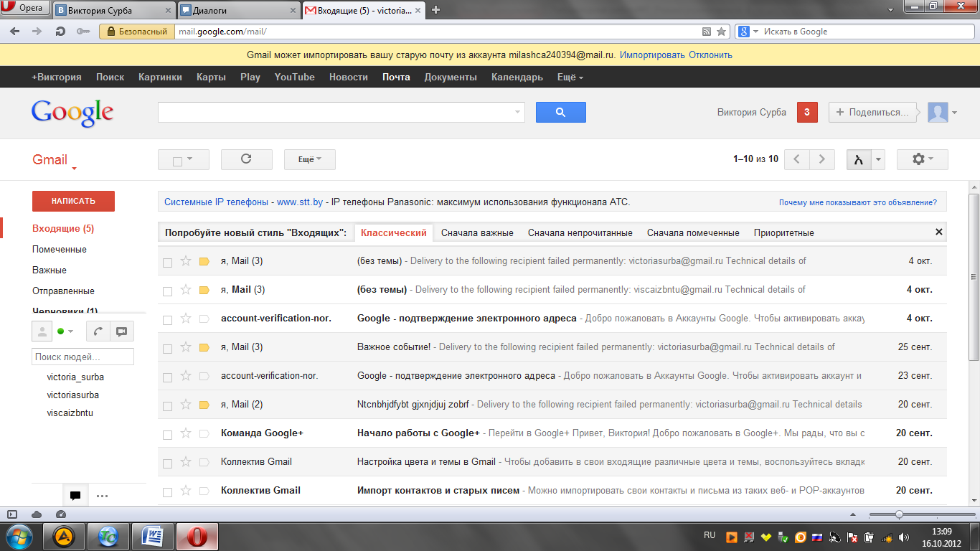980x551 pixels.
Task: Go back with the browser Back arrow
Action: pos(15,32)
